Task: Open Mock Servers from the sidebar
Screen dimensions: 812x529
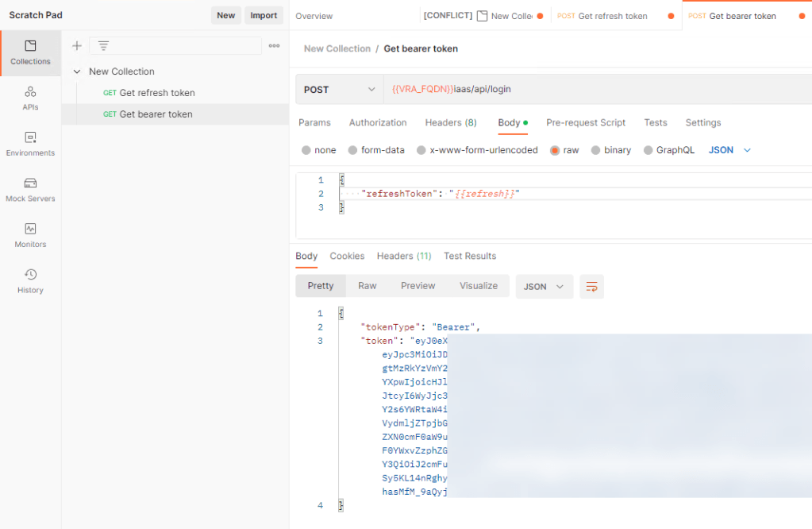Action: click(x=30, y=190)
